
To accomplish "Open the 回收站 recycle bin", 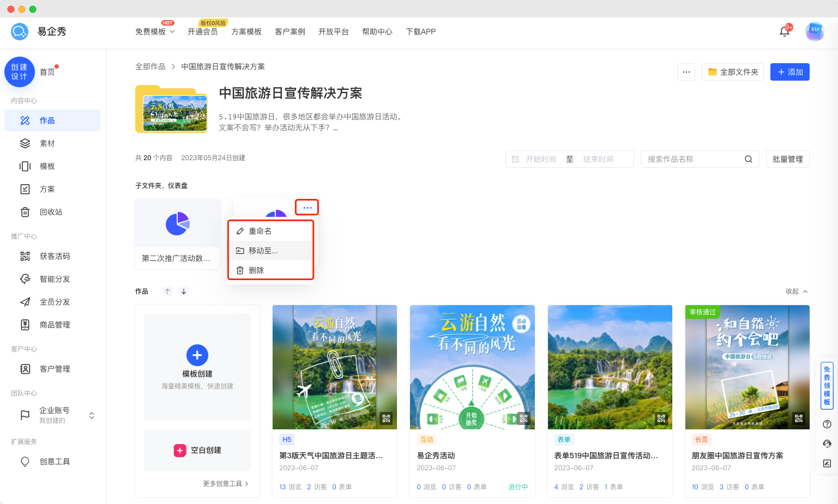I will [x=51, y=212].
